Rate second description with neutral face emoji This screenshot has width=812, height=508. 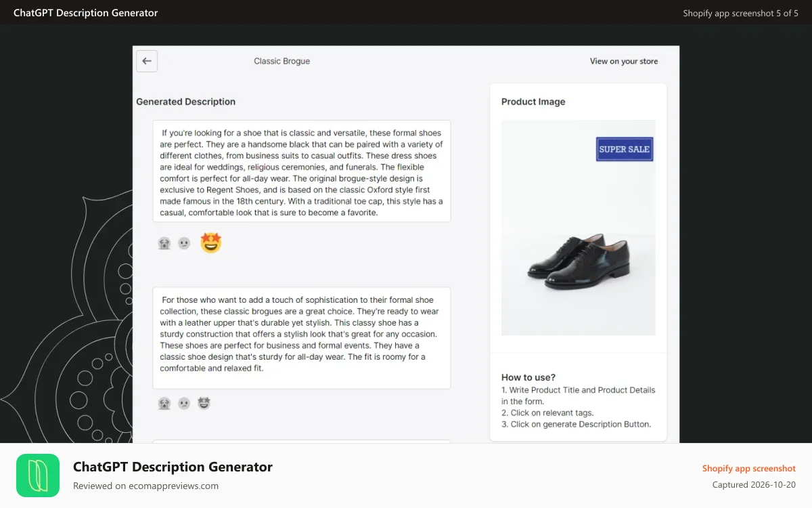184,403
